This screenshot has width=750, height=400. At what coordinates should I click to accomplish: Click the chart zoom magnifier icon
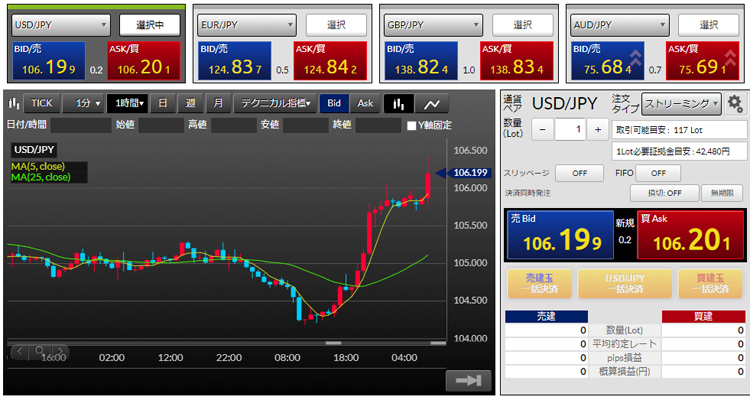39,351
